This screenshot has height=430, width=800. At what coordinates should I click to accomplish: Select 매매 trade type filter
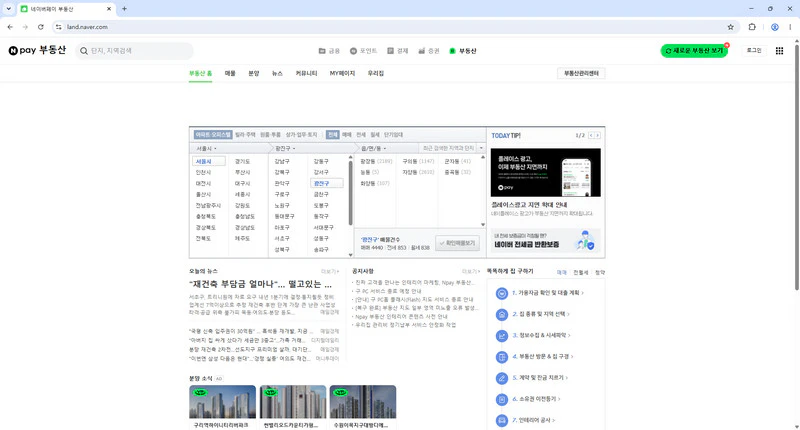pyautogui.click(x=347, y=135)
